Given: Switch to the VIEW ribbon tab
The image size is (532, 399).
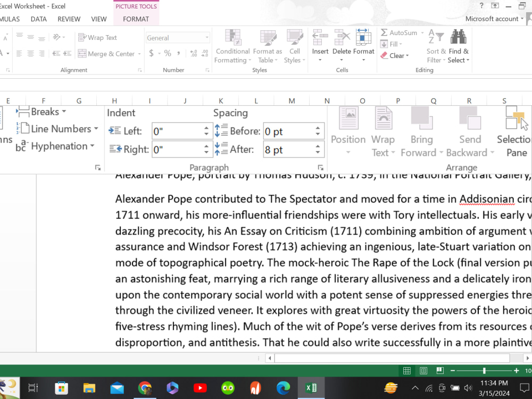Looking at the screenshot, I should pyautogui.click(x=99, y=19).
